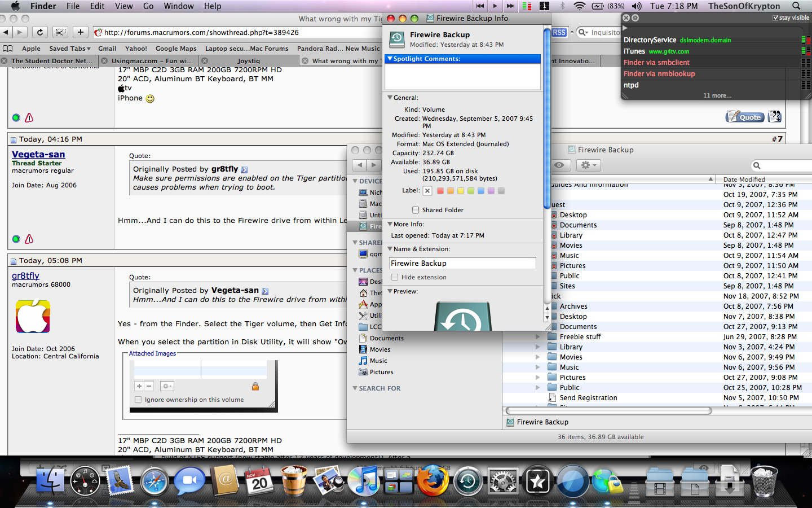Open Mail stamp icon in Dock
Screen dimensions: 812x508
(120, 481)
